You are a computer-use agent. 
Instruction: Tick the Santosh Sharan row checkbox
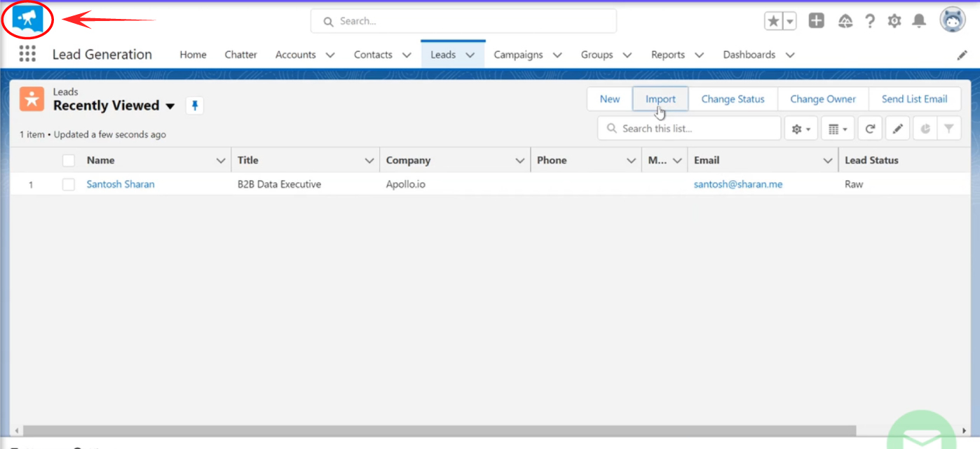[x=69, y=185]
